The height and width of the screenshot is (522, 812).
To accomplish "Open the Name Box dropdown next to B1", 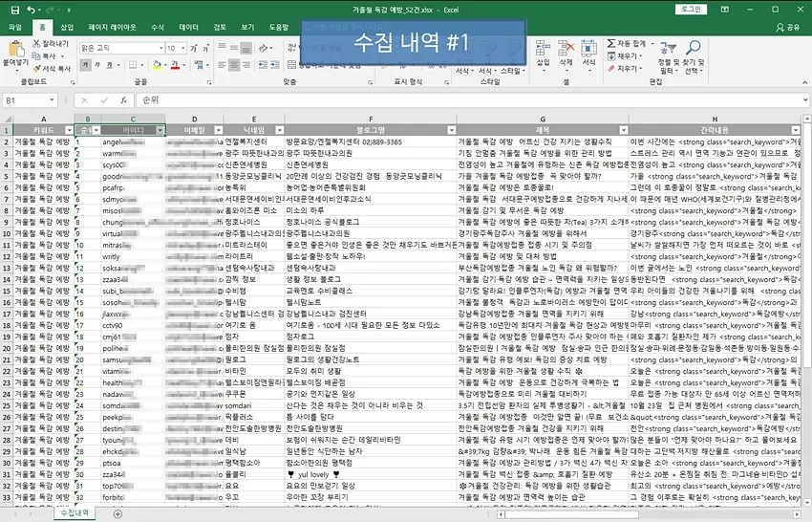I will (52, 100).
